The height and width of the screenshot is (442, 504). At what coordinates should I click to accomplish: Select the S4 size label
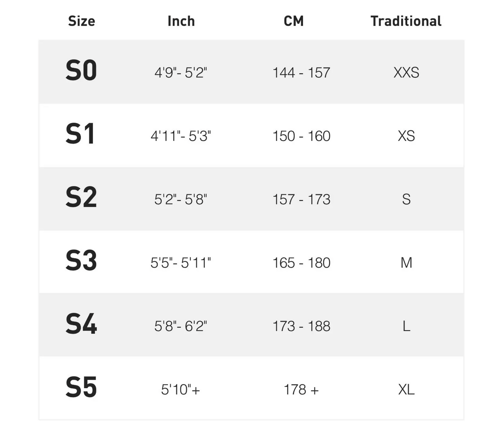[81, 324]
